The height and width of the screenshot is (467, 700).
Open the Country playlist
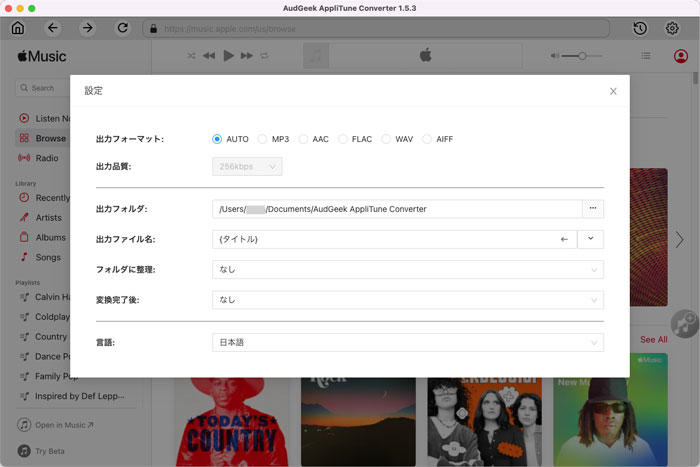click(x=43, y=337)
